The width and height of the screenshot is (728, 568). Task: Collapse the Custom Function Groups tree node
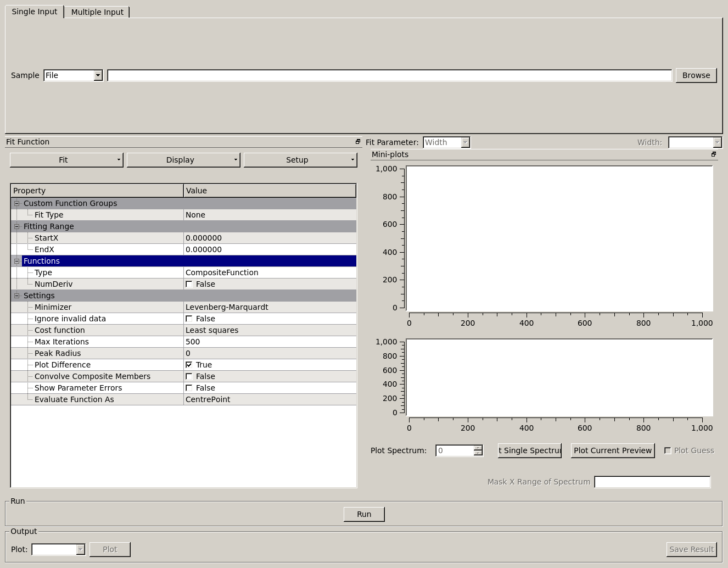pos(17,203)
